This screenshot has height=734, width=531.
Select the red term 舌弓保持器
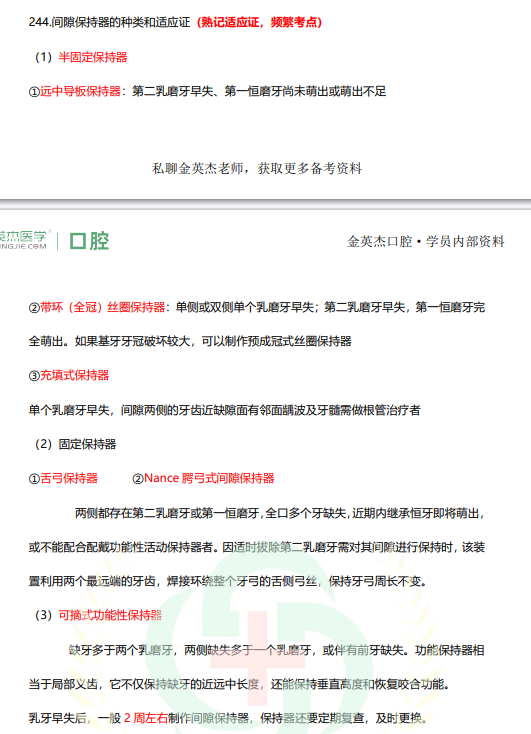(69, 478)
